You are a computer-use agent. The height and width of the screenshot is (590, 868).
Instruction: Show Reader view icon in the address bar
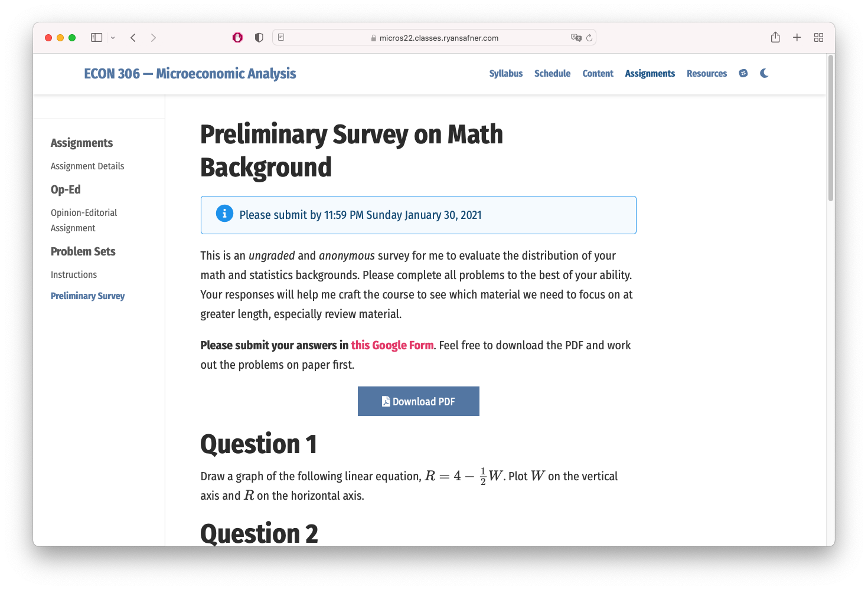pyautogui.click(x=281, y=37)
